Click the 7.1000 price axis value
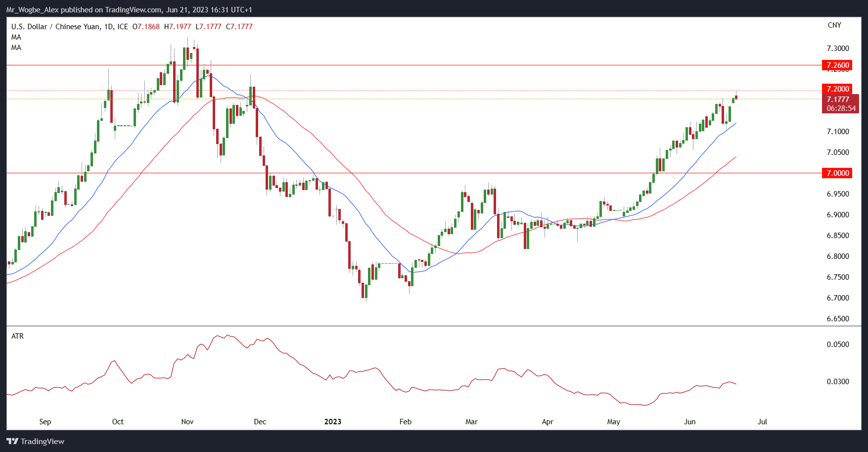The width and height of the screenshot is (868, 452). (838, 132)
